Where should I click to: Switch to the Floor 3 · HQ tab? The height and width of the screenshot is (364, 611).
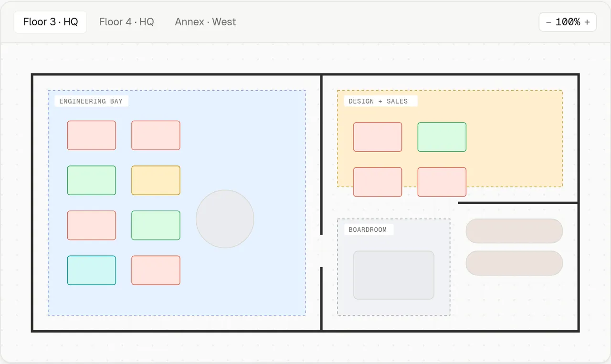(x=50, y=22)
